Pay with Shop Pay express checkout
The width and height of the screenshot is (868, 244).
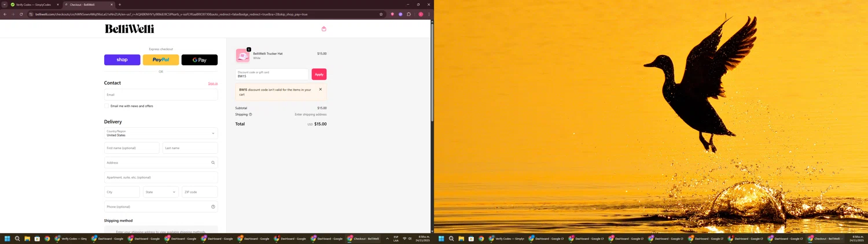tap(122, 60)
